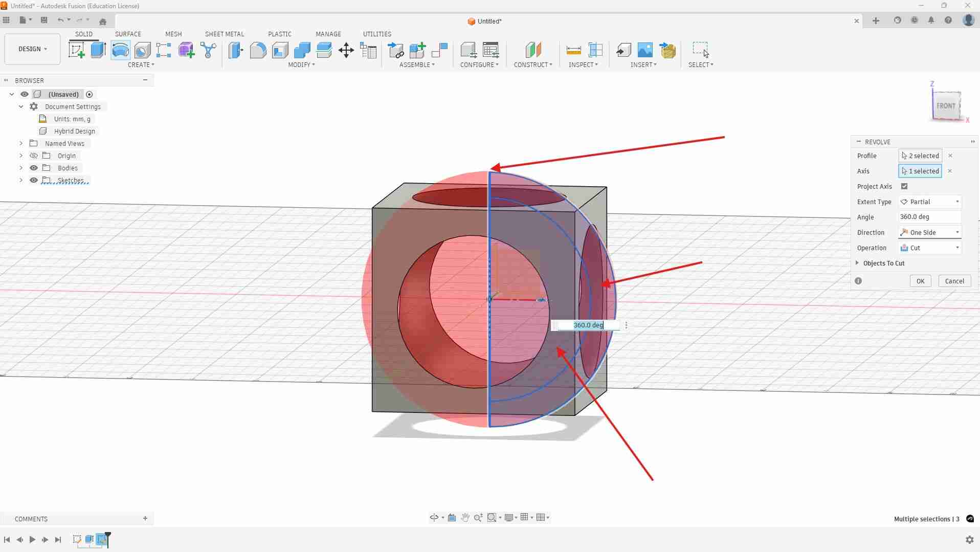The image size is (980, 552).
Task: Toggle visibility of the root (Unsaved) component
Action: point(25,94)
